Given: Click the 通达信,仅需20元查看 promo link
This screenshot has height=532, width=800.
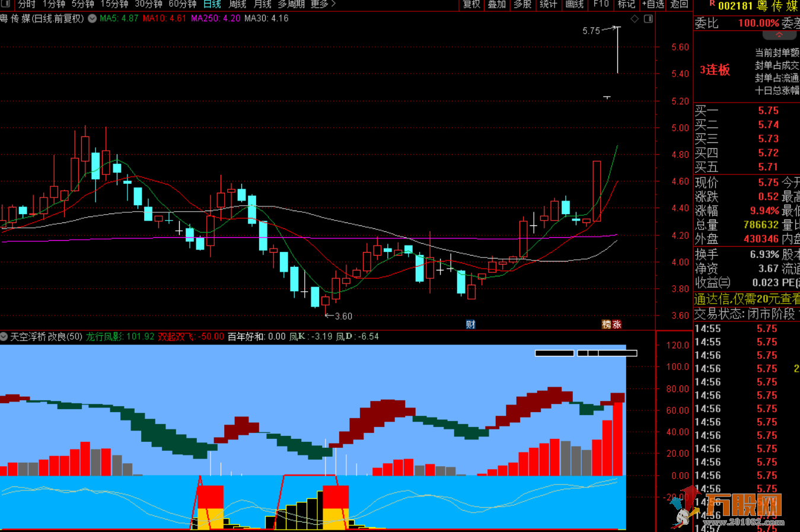Looking at the screenshot, I should (x=747, y=299).
